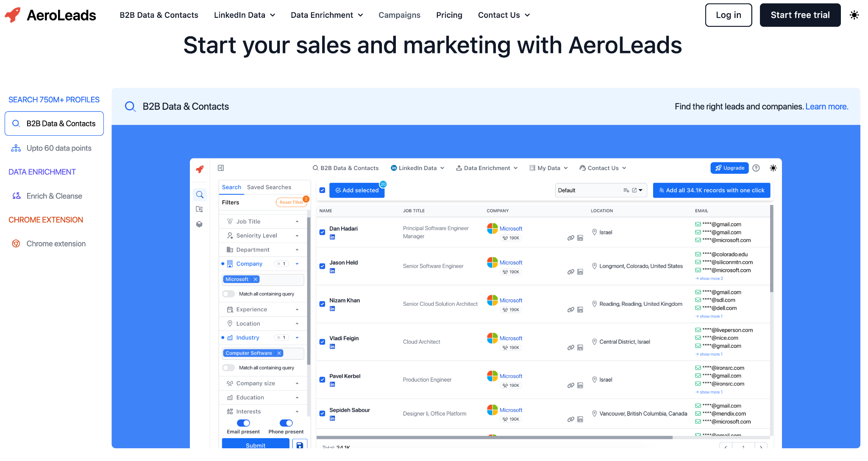The height and width of the screenshot is (461, 868).
Task: Click the Start free trial button
Action: pyautogui.click(x=800, y=15)
